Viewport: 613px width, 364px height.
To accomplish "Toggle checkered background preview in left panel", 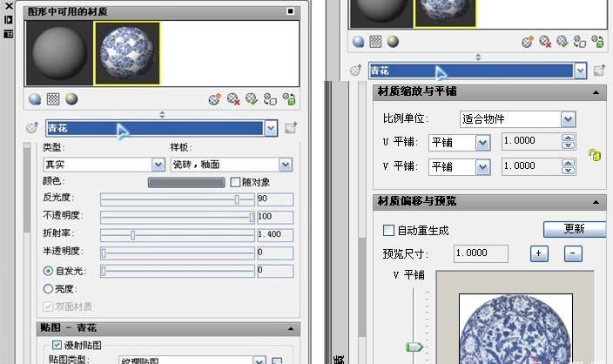I will (52, 99).
